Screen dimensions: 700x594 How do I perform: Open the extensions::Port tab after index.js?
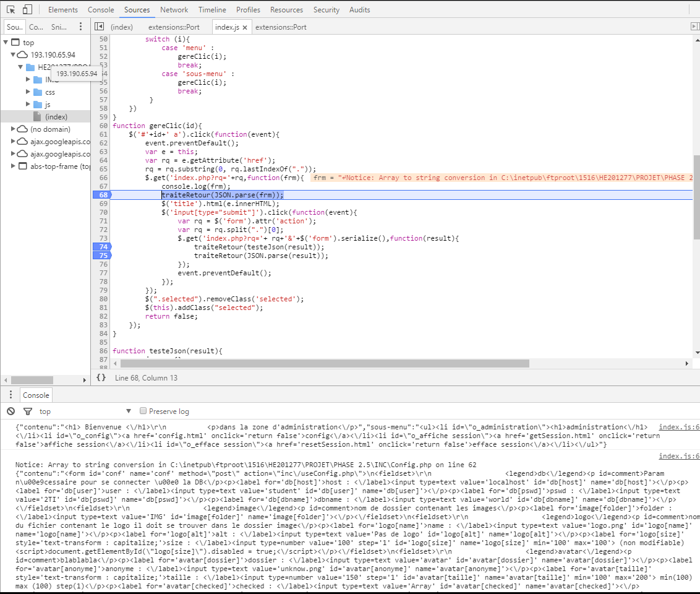pos(281,27)
